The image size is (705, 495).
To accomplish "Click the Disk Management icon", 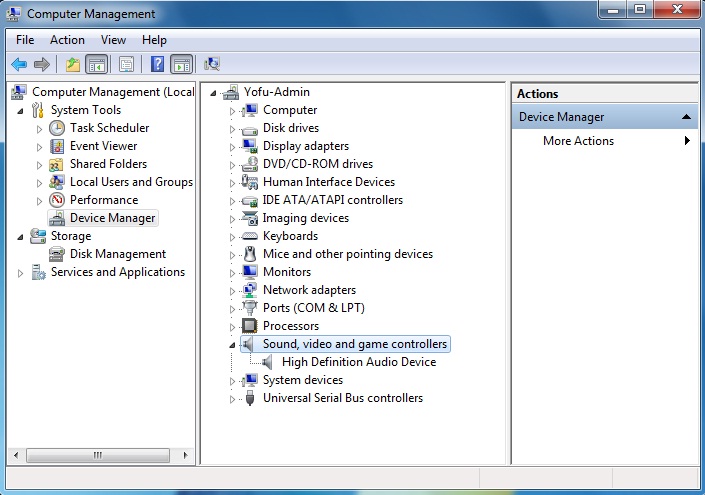I will click(x=57, y=254).
